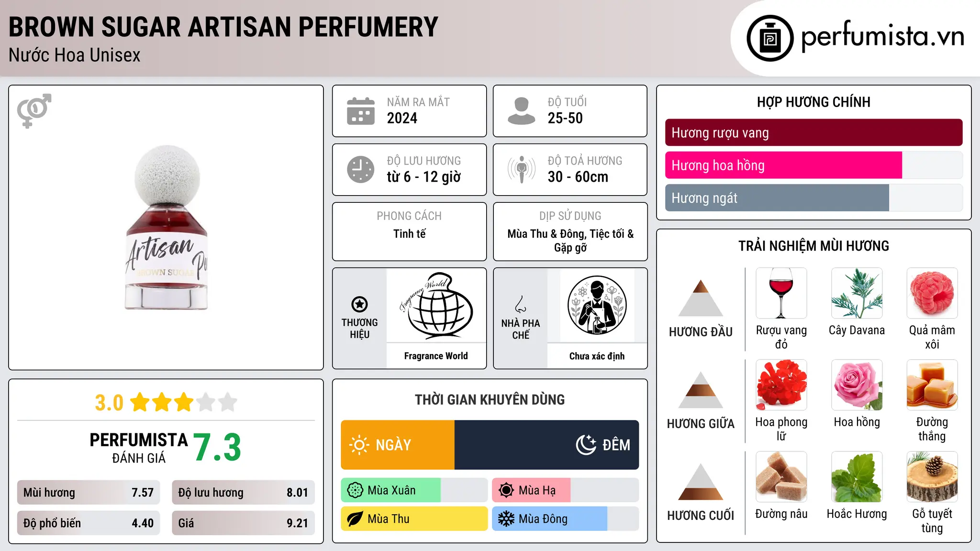The width and height of the screenshot is (980, 551).
Task: Click the Fragrance World globe logo
Action: coord(436,305)
